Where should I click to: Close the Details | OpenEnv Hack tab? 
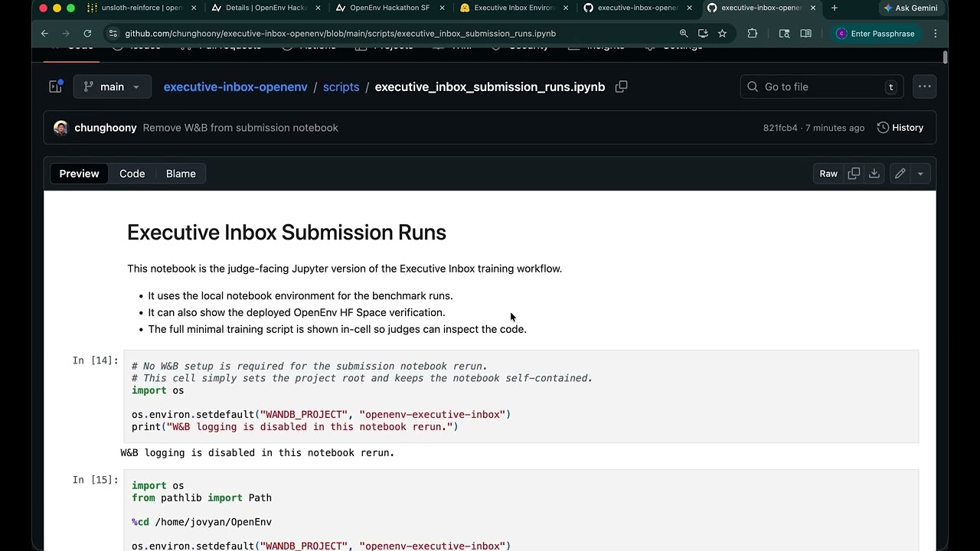pyautogui.click(x=318, y=8)
